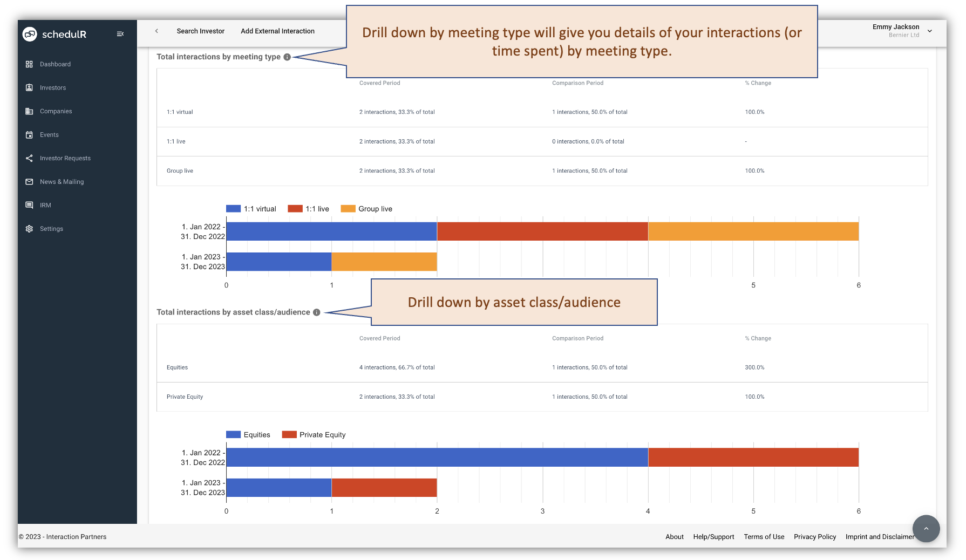Click the Group live legend color swatch
This screenshot has width=966, height=560.
(347, 208)
